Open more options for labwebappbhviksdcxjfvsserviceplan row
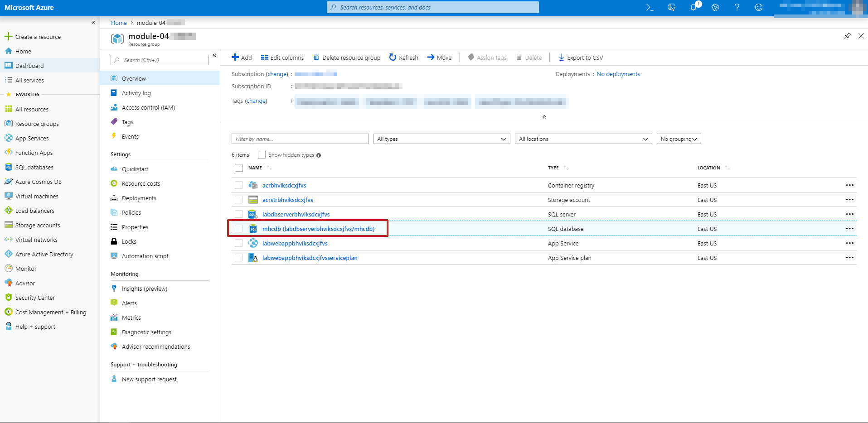The width and height of the screenshot is (868, 423). [x=849, y=258]
